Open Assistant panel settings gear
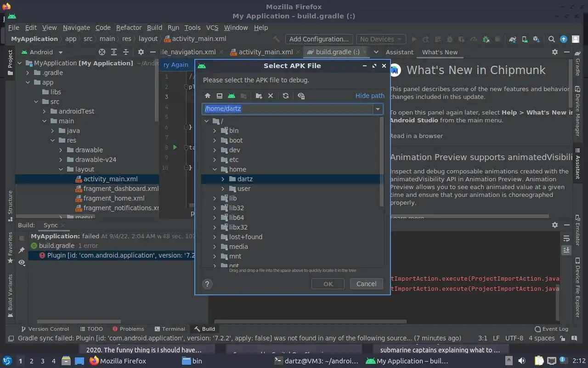The image size is (588, 368). (x=555, y=52)
